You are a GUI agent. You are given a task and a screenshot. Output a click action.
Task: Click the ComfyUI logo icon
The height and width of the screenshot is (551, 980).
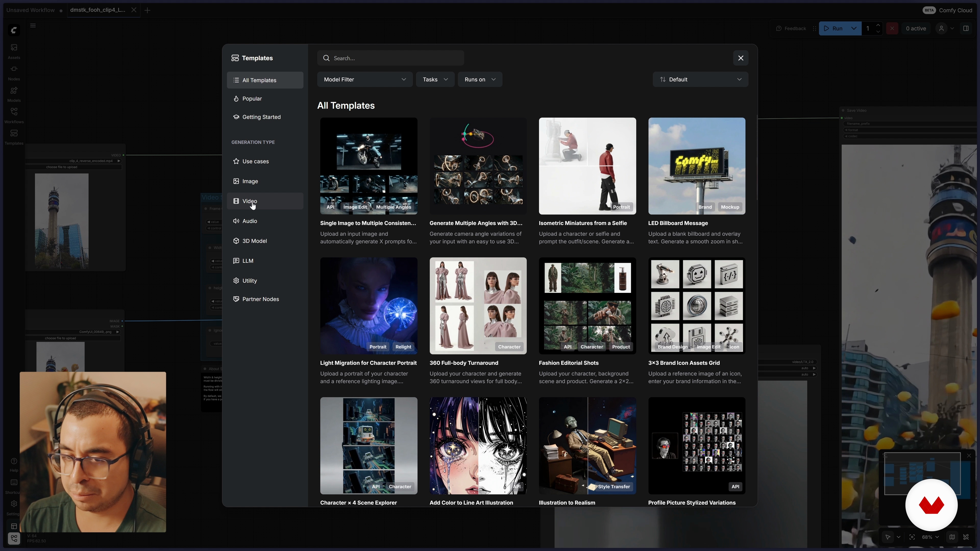[x=14, y=30]
